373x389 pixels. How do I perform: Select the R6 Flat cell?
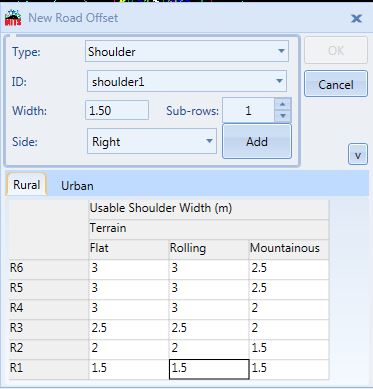click(129, 270)
